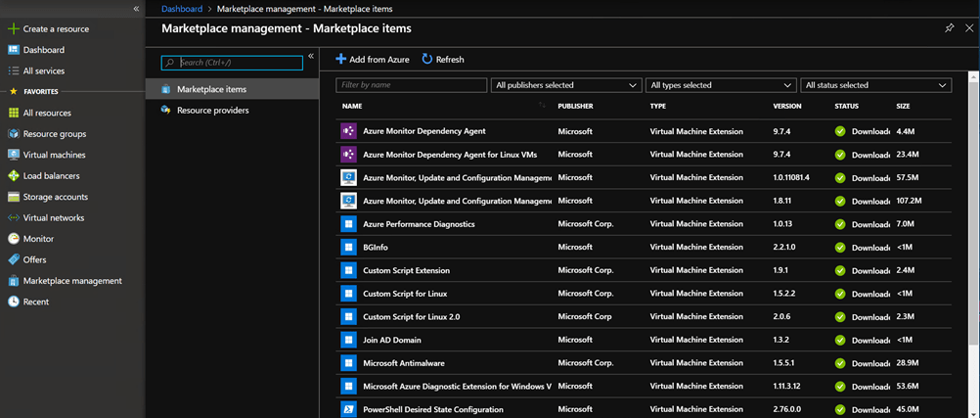Screen dimensions: 980x418
Task: Close the Marketplace management blade
Action: (x=969, y=28)
